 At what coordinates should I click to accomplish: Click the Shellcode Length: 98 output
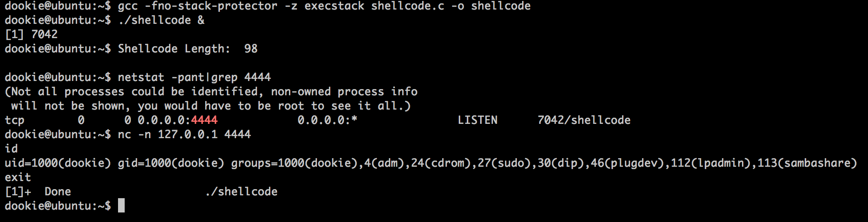187,49
